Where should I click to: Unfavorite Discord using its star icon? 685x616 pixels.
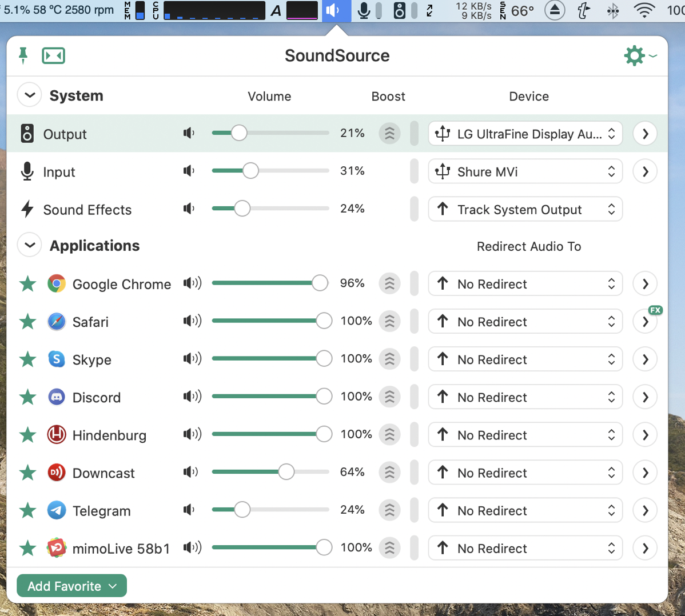(27, 397)
